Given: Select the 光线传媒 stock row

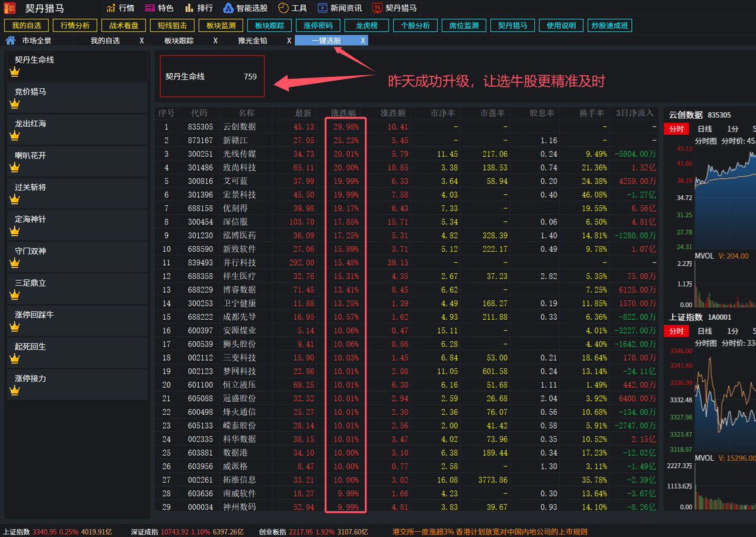Looking at the screenshot, I should coord(407,154).
